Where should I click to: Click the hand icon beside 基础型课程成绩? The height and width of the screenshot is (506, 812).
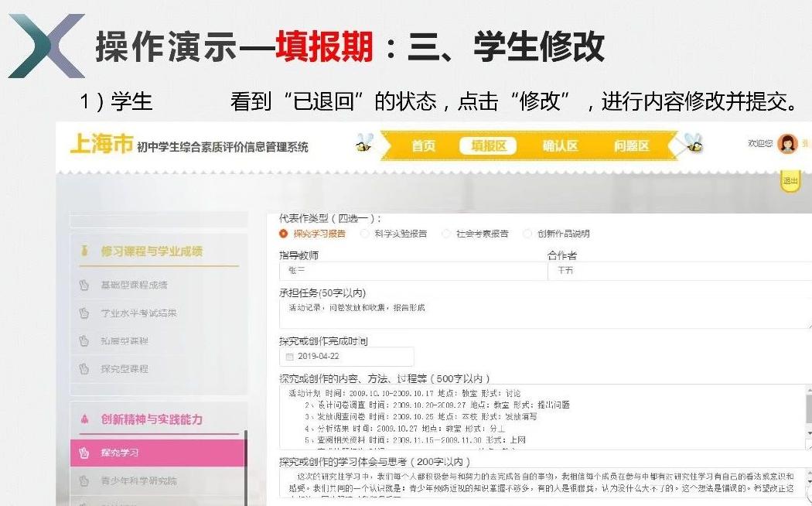83,285
